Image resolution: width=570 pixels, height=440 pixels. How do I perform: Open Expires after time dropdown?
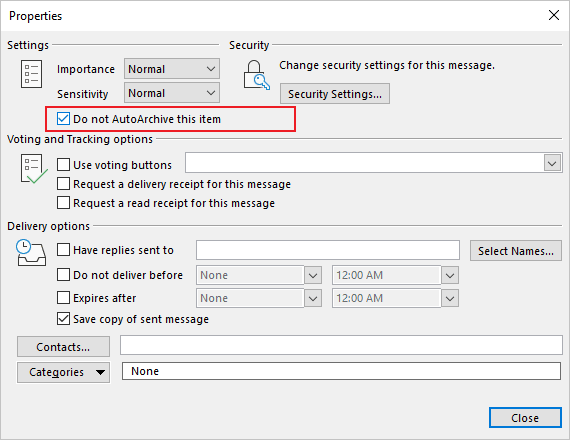click(x=450, y=299)
